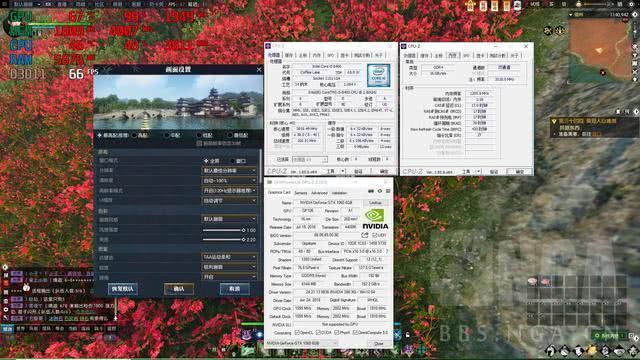This screenshot has width=640, height=360.
Task: Click the minimap in the top-right corner
Action: click(600, 49)
